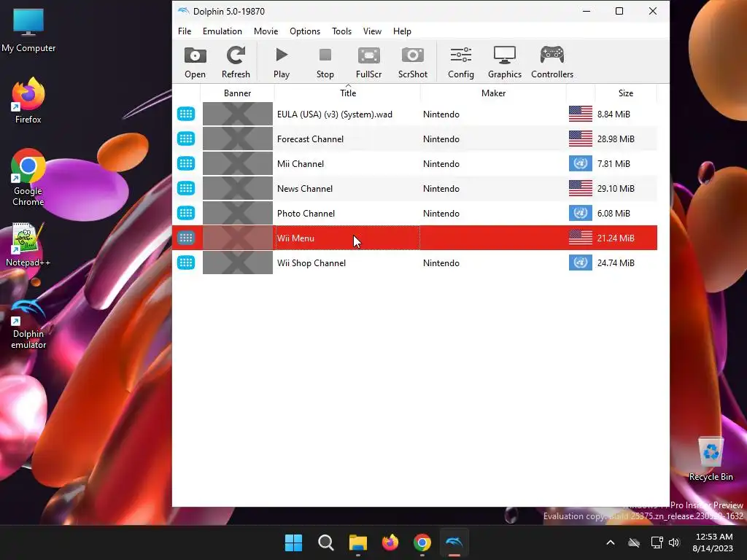Open Dolphin emulator desktop shortcut
The image size is (747, 560).
click(28, 324)
